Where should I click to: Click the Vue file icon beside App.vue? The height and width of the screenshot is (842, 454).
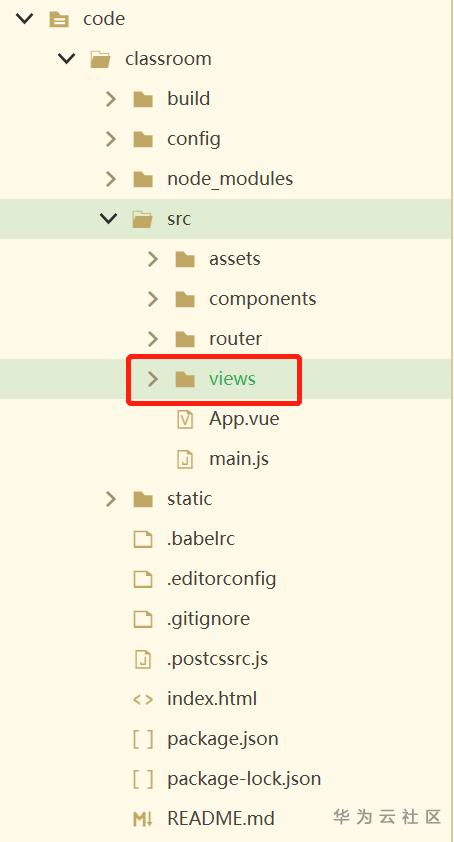coord(185,419)
